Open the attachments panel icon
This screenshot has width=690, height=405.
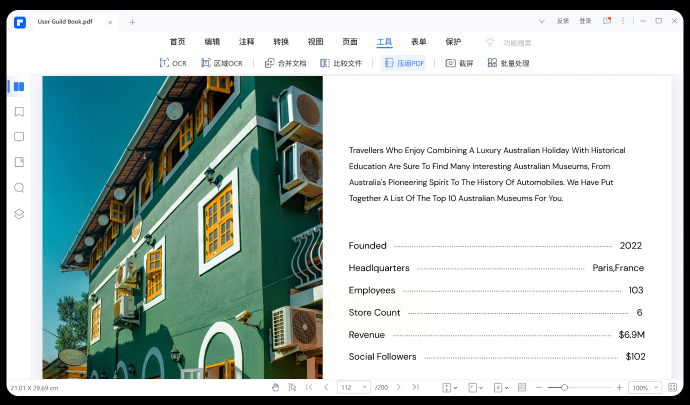tap(19, 162)
